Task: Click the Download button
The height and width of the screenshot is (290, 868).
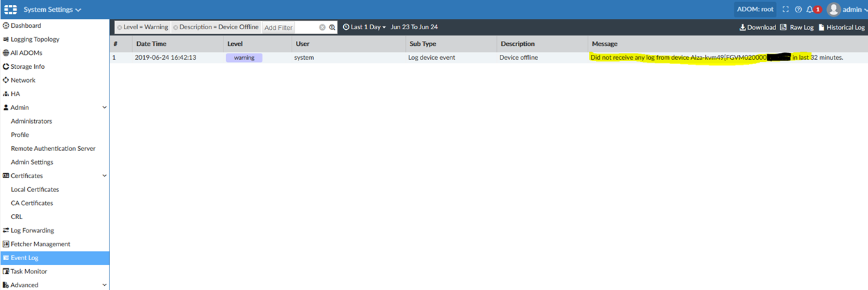Action: click(x=757, y=27)
